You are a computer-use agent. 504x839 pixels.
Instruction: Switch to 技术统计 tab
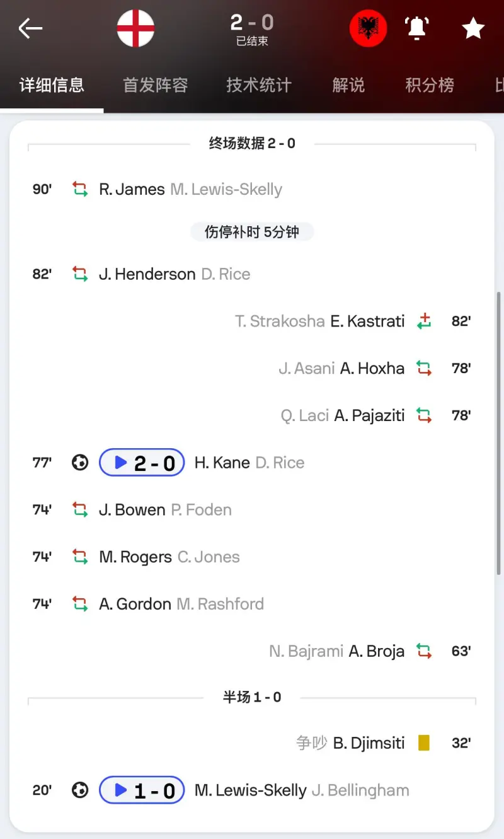click(x=259, y=85)
